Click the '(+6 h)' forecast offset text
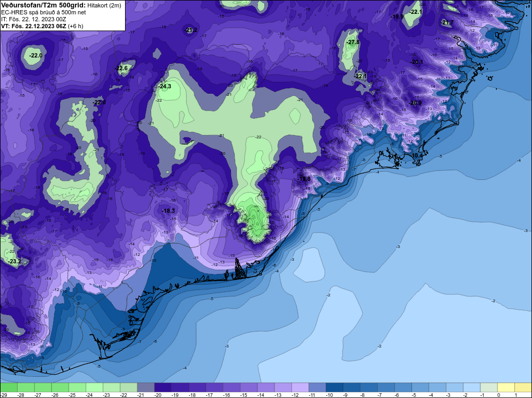 76,26
